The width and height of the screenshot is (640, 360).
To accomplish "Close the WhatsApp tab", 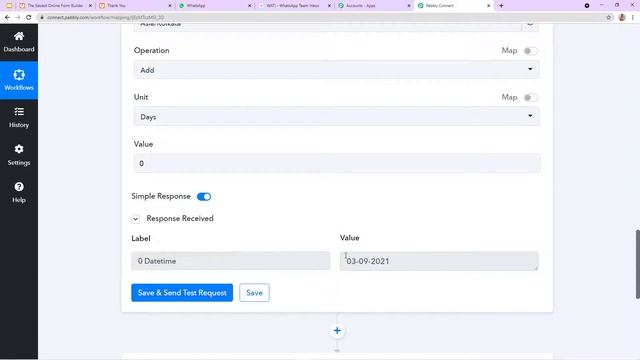I will click(x=249, y=6).
